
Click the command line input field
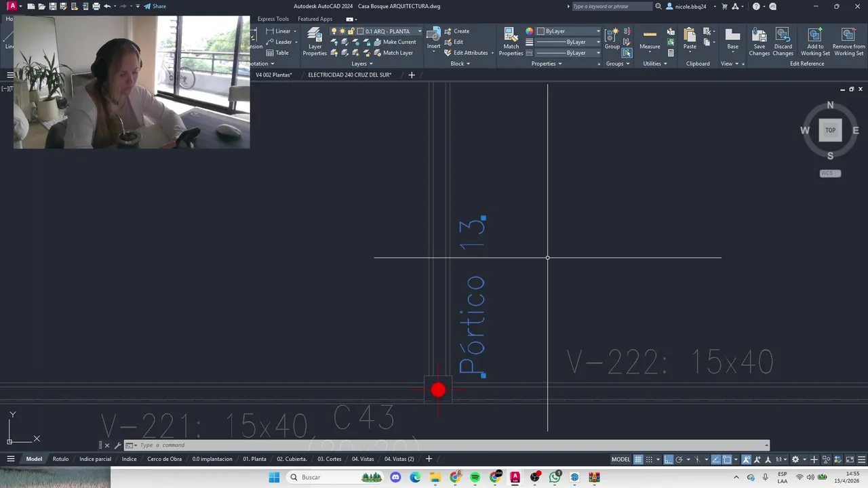(x=448, y=445)
